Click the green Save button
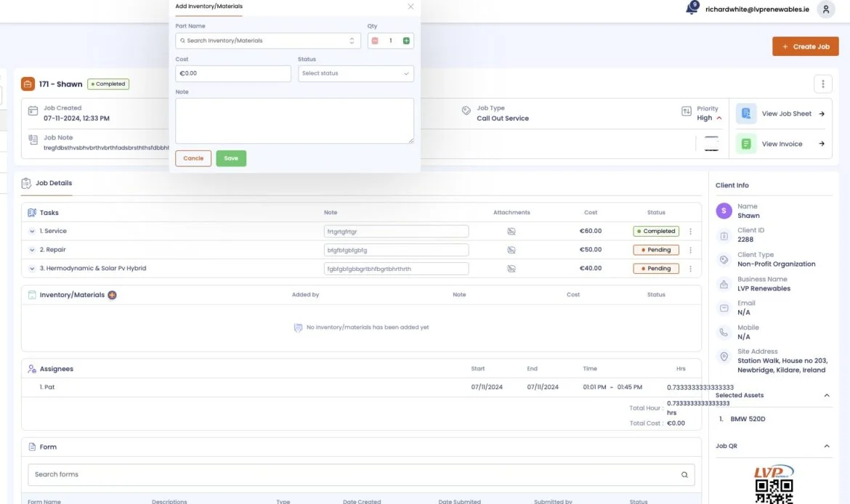 tap(231, 158)
